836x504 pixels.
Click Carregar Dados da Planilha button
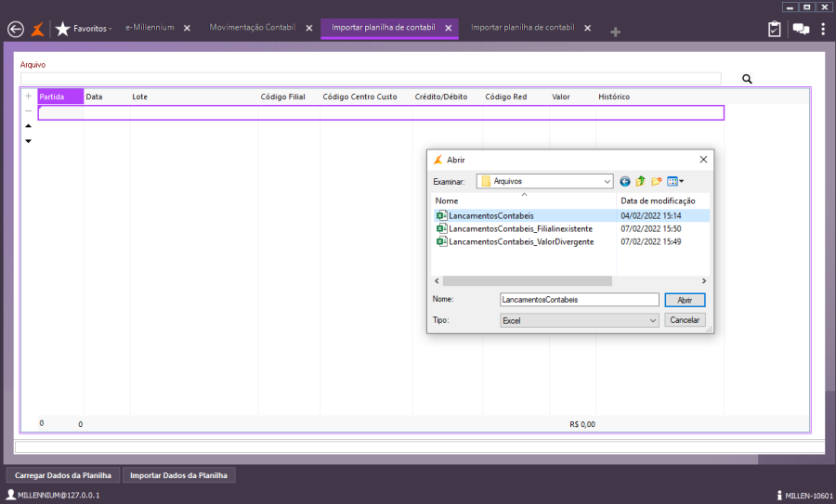63,475
